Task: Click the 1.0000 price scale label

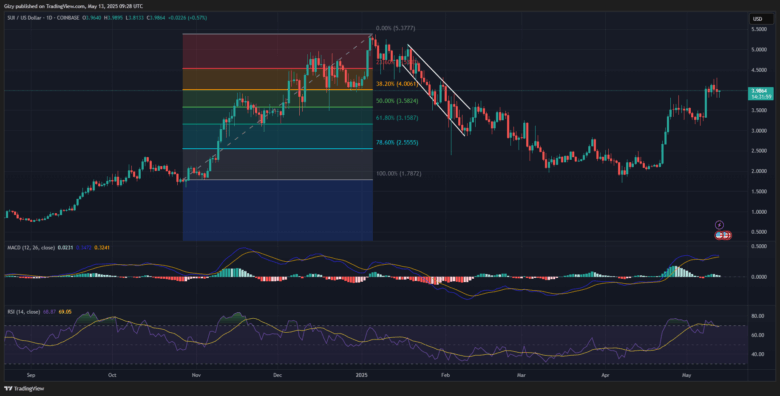Action: tap(759, 212)
